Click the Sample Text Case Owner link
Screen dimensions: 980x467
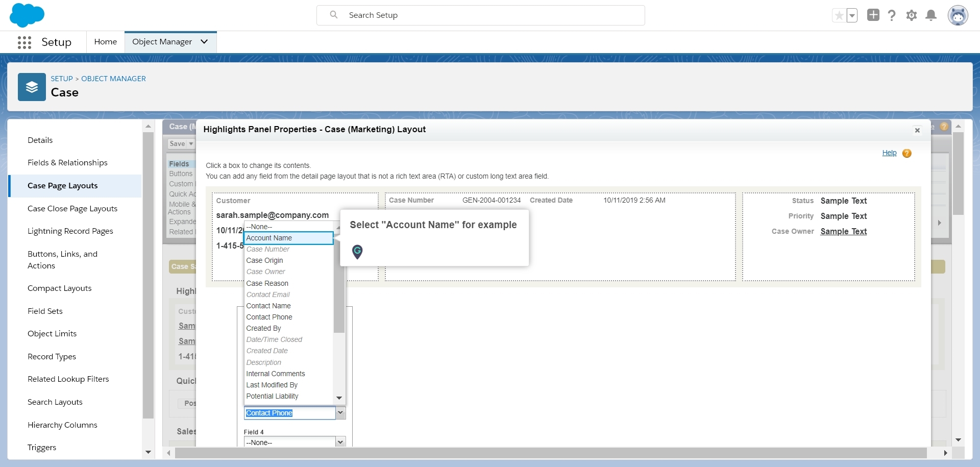pos(843,231)
